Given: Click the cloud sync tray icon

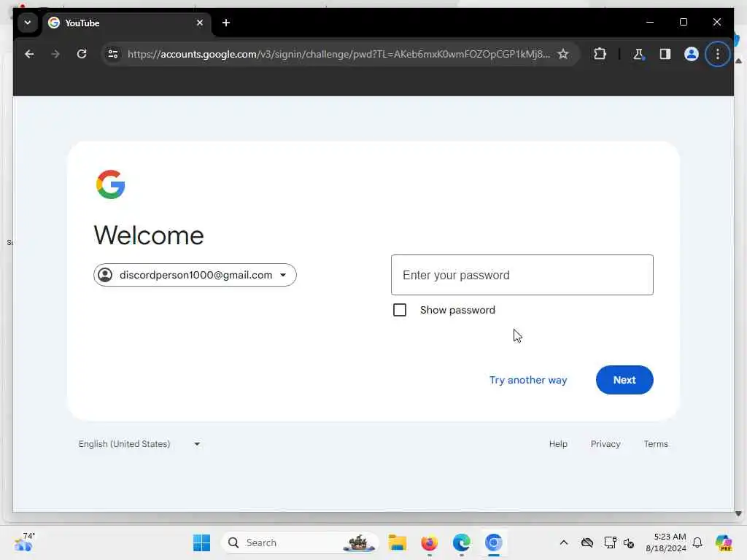Looking at the screenshot, I should point(587,542).
